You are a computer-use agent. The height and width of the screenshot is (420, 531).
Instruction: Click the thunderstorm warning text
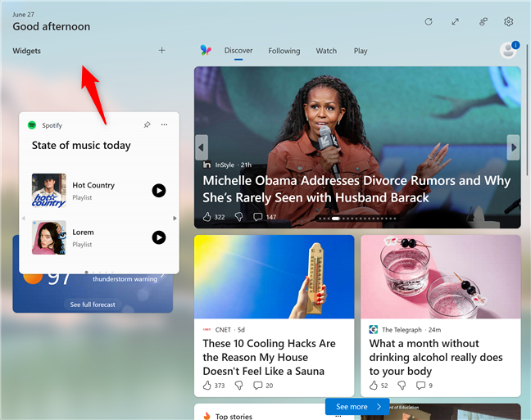125,279
